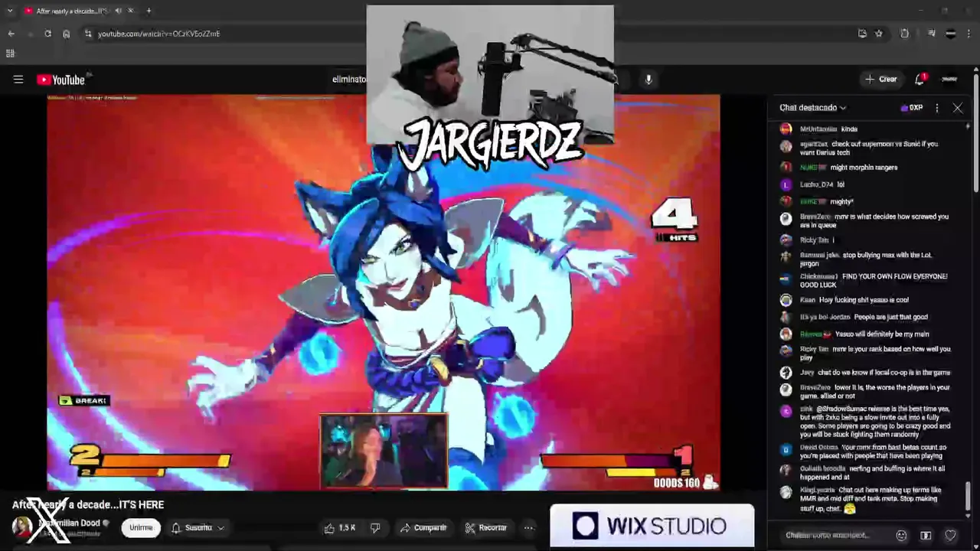Viewport: 980px width, 551px height.
Task: Mute the tab via speaker icon
Action: pyautogui.click(x=119, y=11)
